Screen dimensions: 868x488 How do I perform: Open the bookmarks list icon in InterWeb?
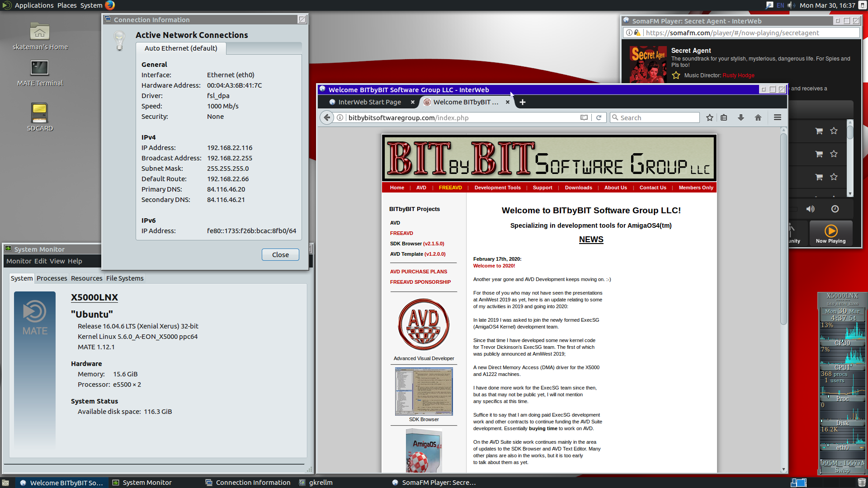click(724, 117)
